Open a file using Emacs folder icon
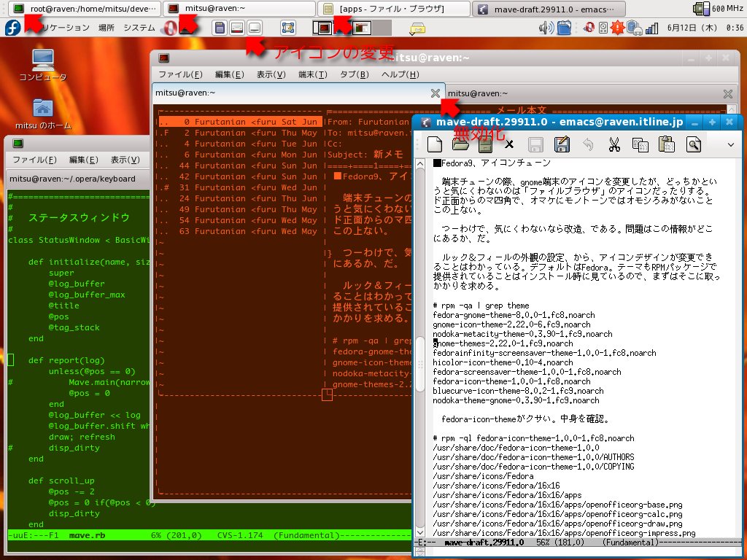 point(460,144)
